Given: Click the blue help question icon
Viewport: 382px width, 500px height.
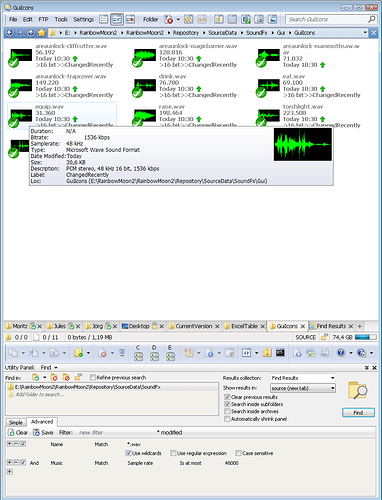Looking at the screenshot, I should (341, 353).
